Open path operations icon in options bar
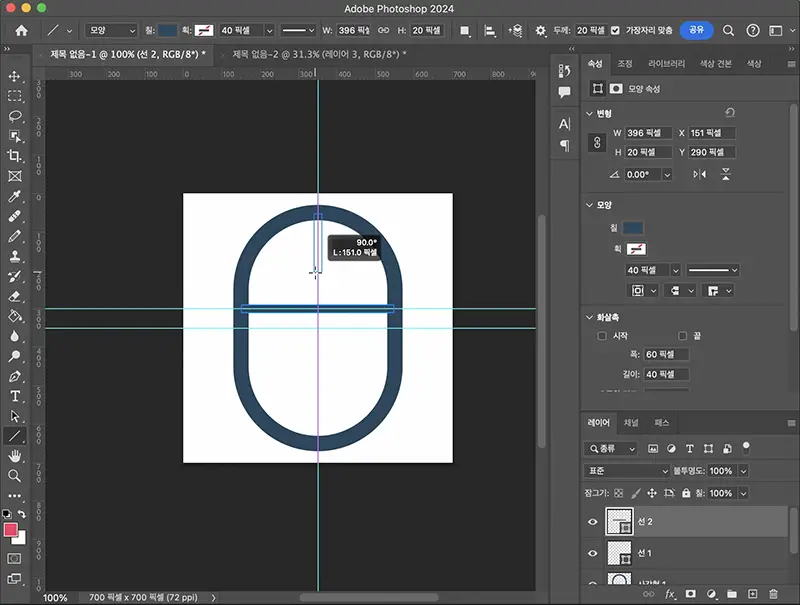This screenshot has width=800, height=605. point(464,31)
